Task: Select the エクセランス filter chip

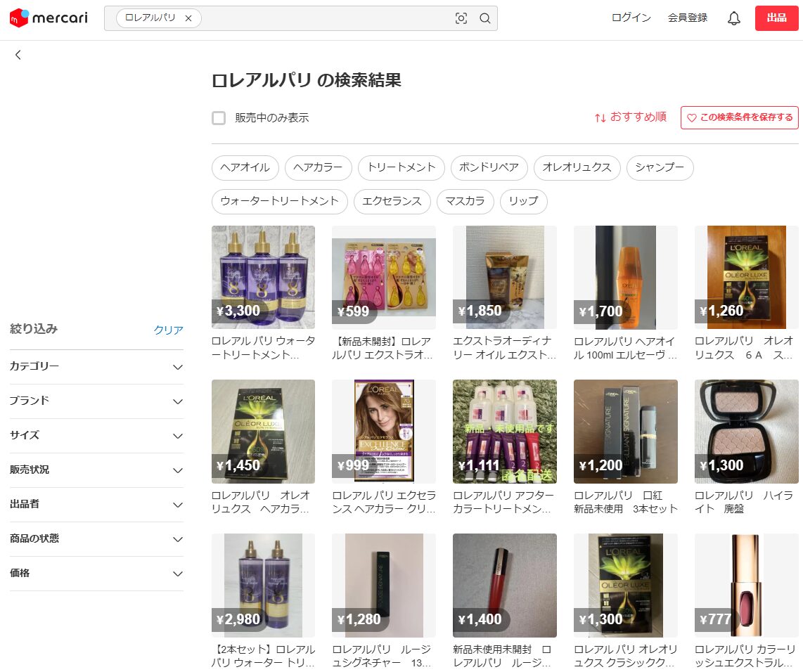Action: [392, 201]
